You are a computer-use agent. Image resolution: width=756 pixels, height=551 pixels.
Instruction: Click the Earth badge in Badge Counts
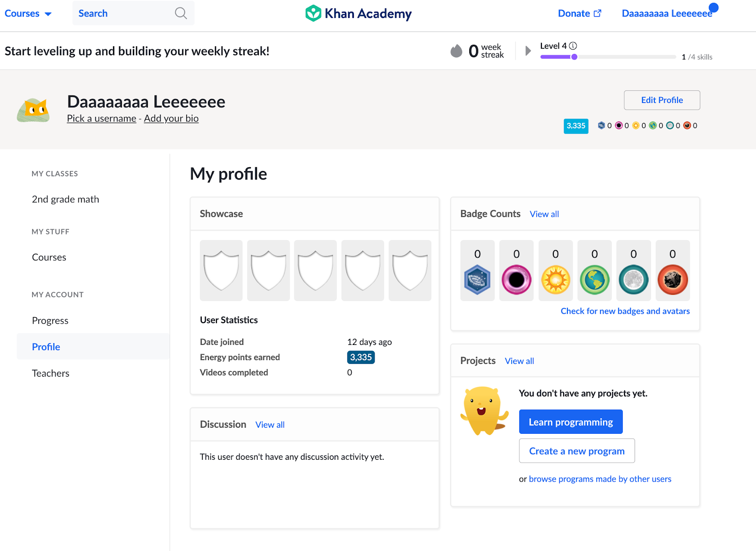click(x=594, y=280)
